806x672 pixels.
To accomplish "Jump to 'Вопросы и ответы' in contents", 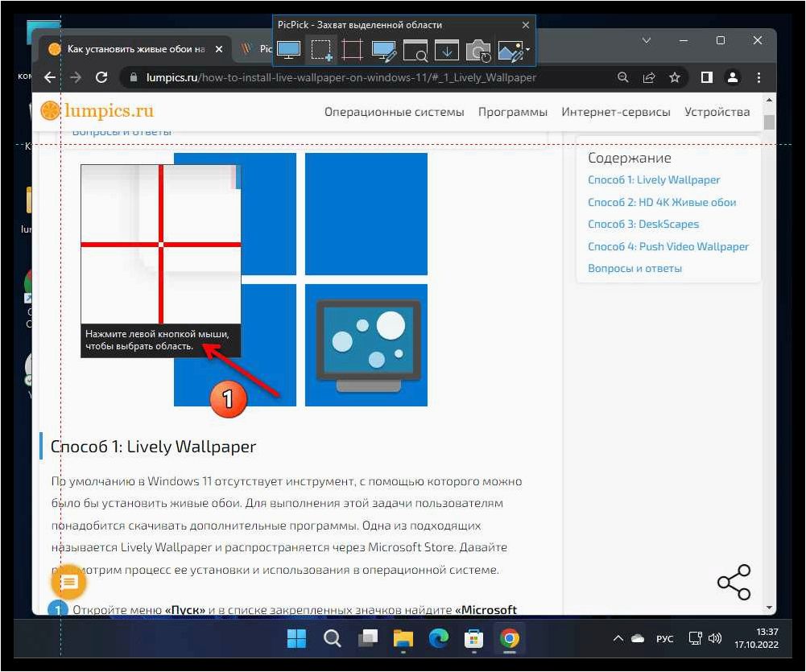I will click(634, 268).
